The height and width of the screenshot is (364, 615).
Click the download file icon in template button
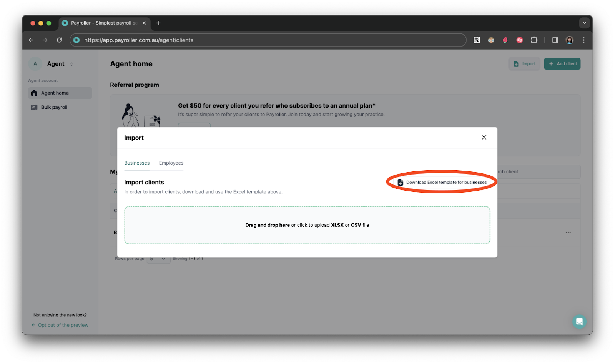click(400, 182)
